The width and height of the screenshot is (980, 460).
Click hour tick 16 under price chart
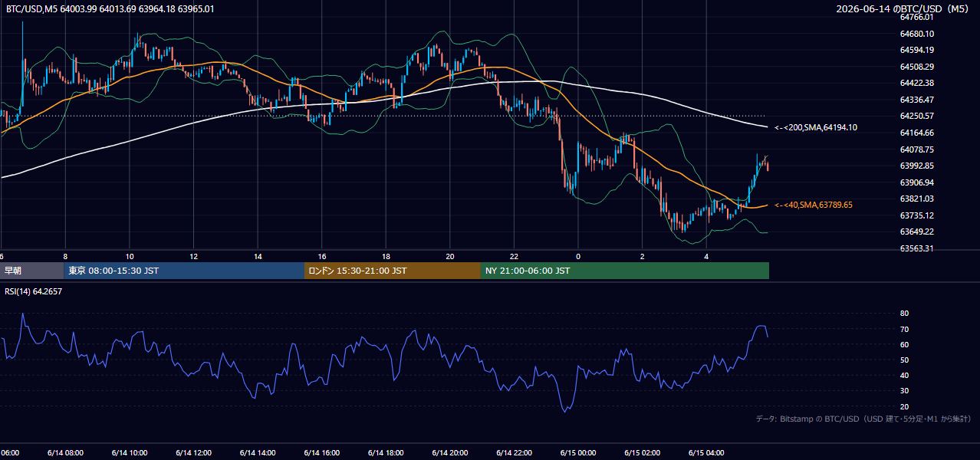[322, 256]
